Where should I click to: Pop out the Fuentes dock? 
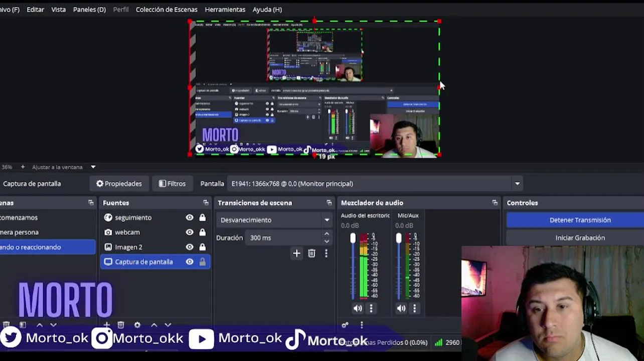coord(206,203)
